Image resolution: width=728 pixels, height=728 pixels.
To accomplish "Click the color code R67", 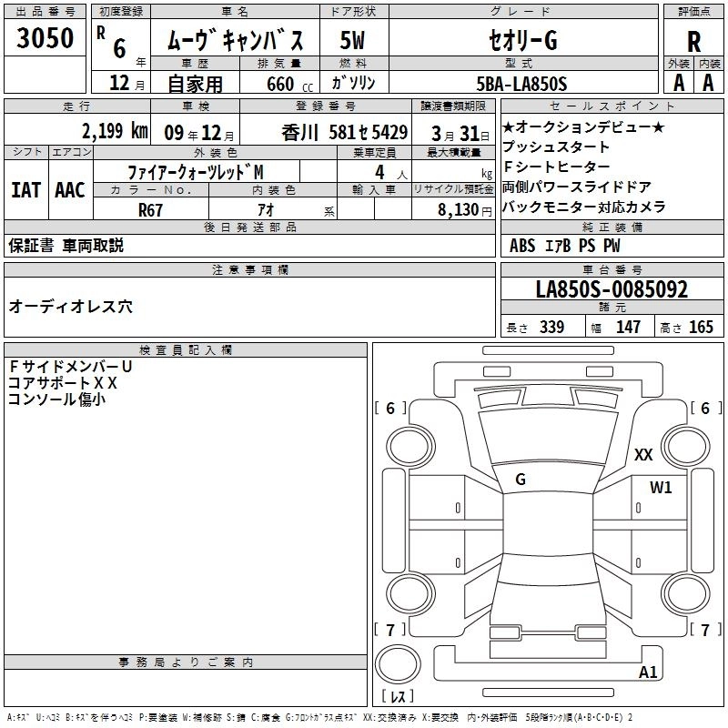I will coord(152,208).
